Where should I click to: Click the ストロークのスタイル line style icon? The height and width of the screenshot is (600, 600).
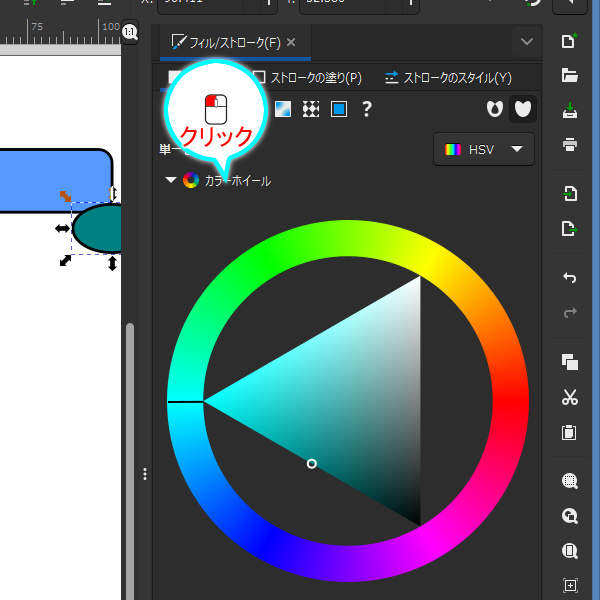coord(391,78)
